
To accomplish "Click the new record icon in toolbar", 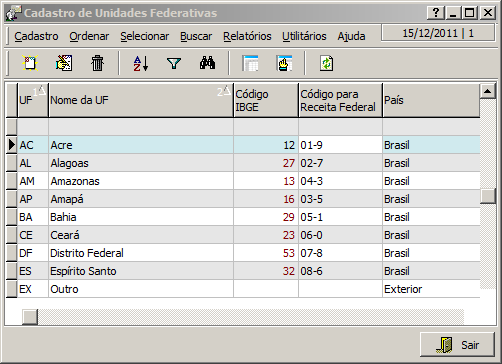I will (x=30, y=63).
